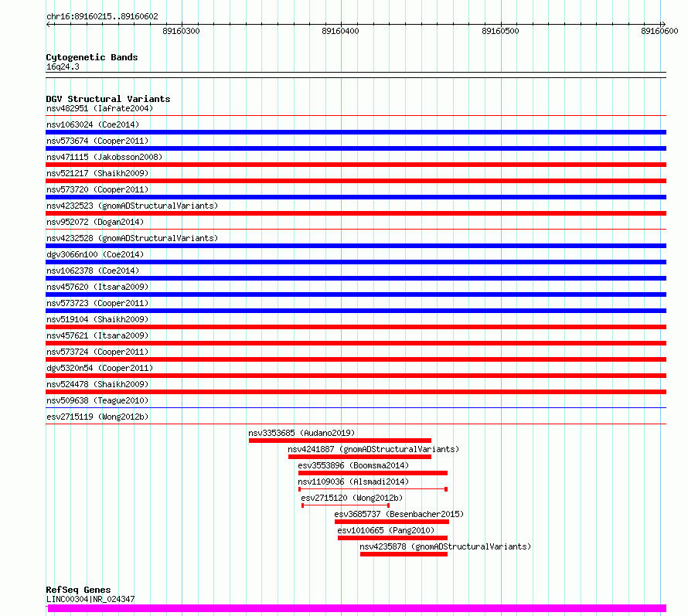
Task: Select the nsv573674 Cooper2011 blue bar
Action: click(x=356, y=148)
